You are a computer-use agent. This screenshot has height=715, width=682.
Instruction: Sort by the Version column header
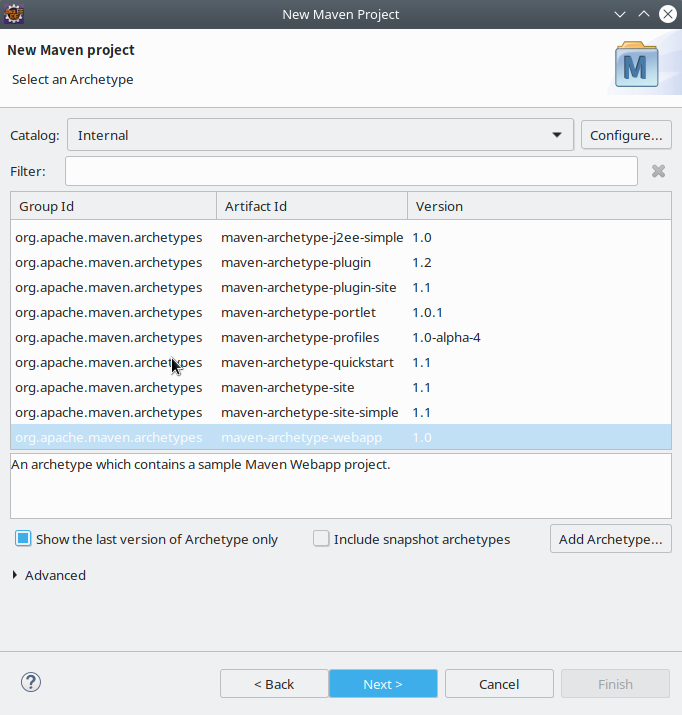539,206
